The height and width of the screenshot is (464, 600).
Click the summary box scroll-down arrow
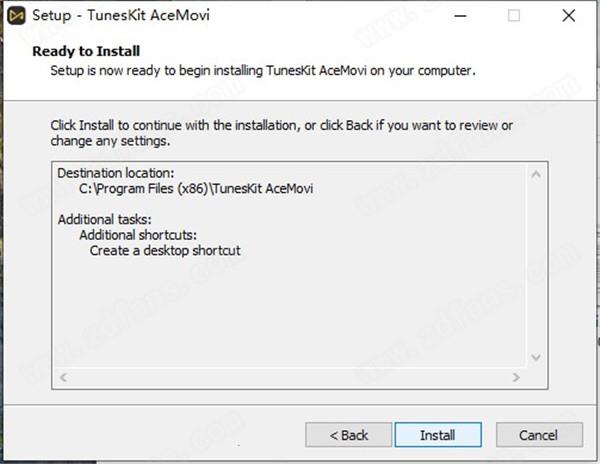tap(536, 357)
